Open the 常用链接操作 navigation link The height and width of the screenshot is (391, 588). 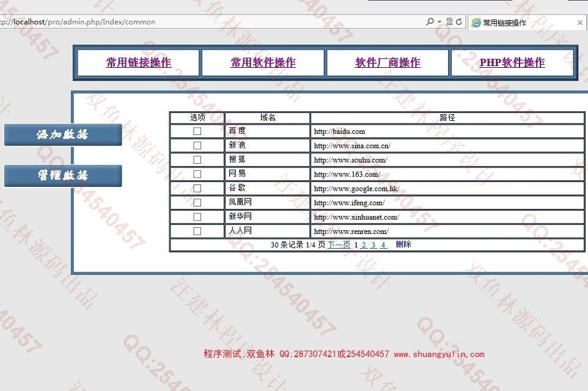click(138, 62)
